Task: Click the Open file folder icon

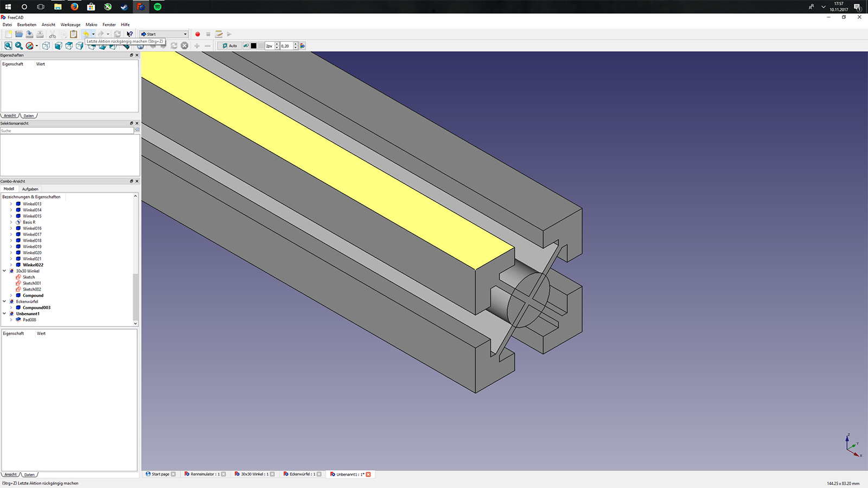Action: 19,34
